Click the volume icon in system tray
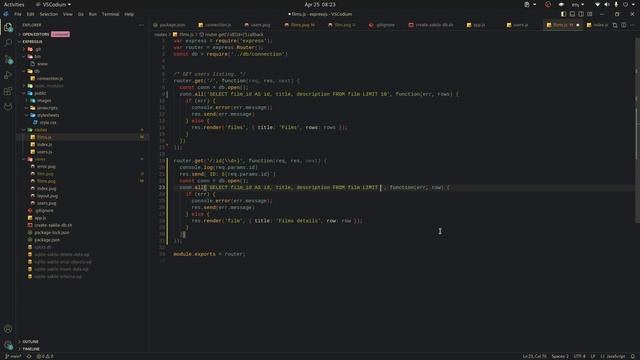Screen dimensions: 640x360 tap(607, 4)
